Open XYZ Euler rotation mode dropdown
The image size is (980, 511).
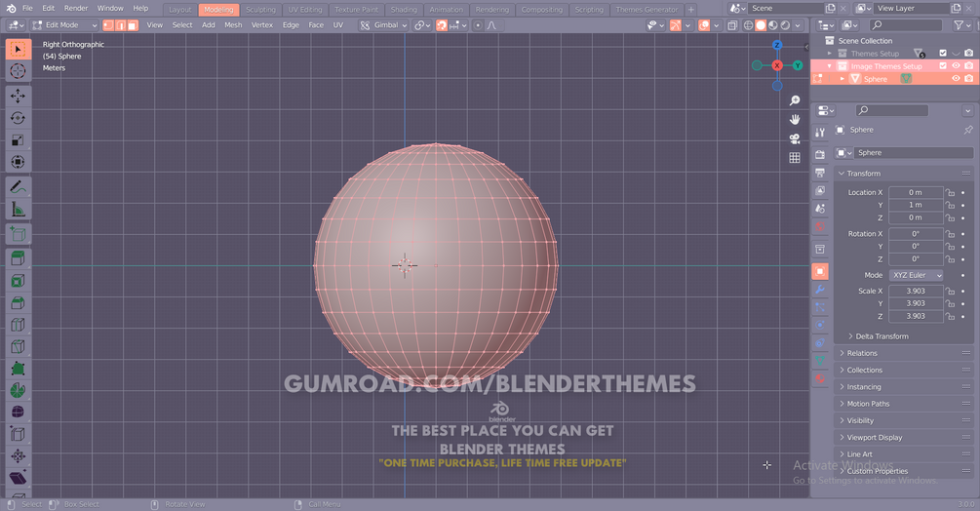pos(917,275)
